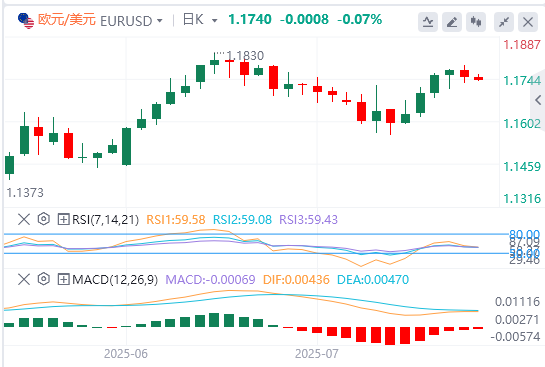Viewport: 545px width, 367px height.
Task: Close the chart with the top-right X
Action: pyautogui.click(x=528, y=22)
